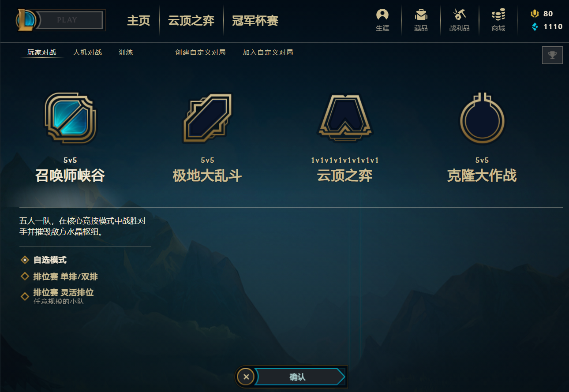
Task: Open the 生涯 profile icon
Action: 382,15
